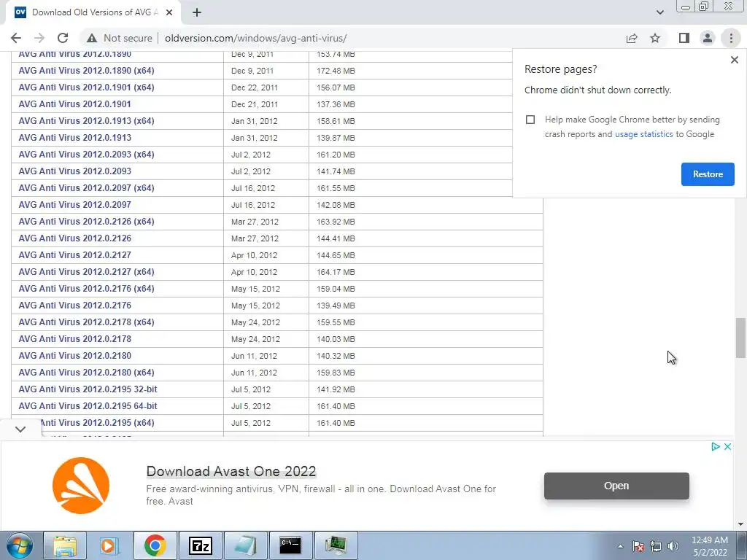Bookmark this page with the star icon

point(655,38)
